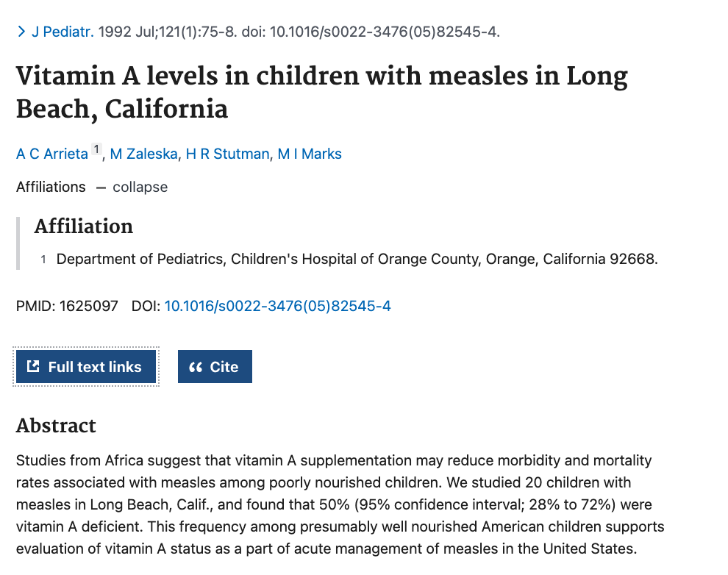728x575 pixels.
Task: Click the Department of Pediatrics affiliation text
Action: click(357, 259)
